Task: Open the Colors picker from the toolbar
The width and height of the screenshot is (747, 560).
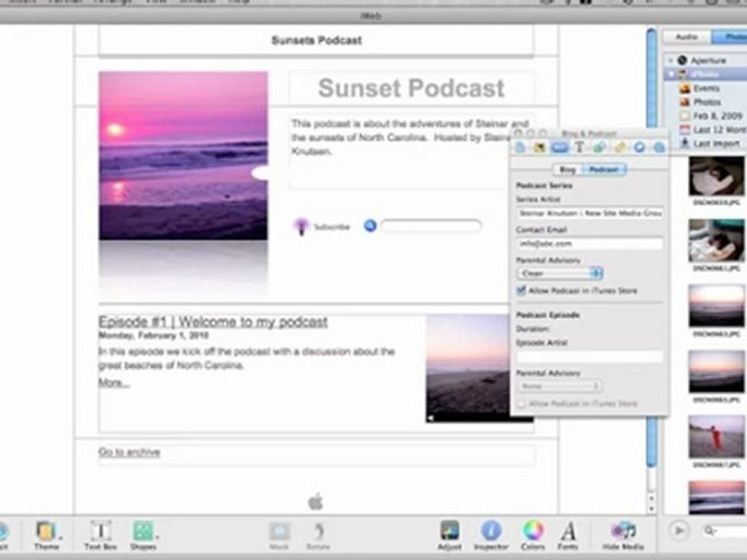Action: click(x=532, y=535)
